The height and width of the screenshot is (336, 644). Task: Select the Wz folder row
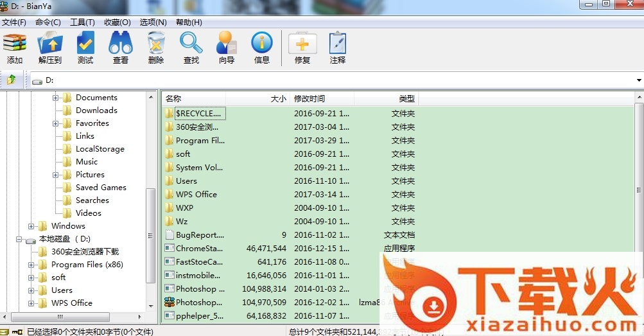click(x=182, y=222)
